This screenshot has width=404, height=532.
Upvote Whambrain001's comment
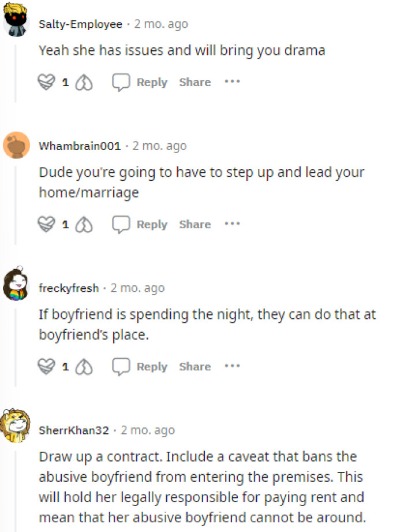click(x=46, y=224)
